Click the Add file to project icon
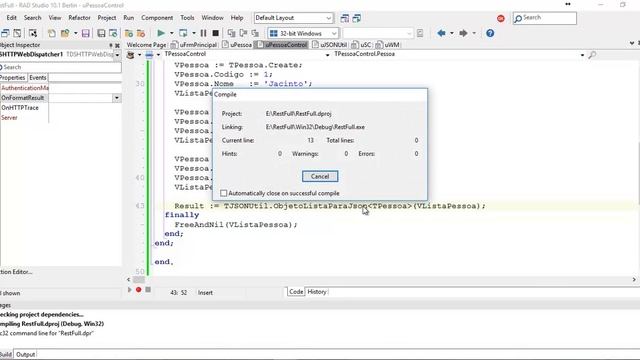The width and height of the screenshot is (640, 360). point(129,33)
